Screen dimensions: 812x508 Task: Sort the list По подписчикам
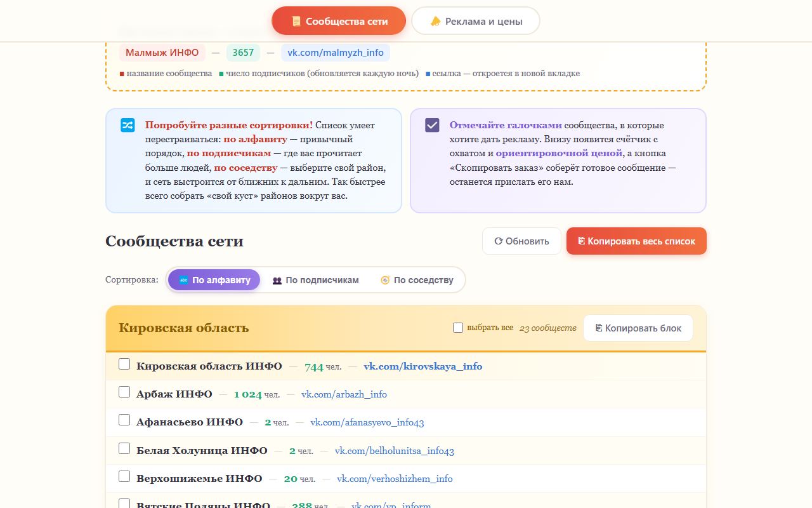pos(315,280)
